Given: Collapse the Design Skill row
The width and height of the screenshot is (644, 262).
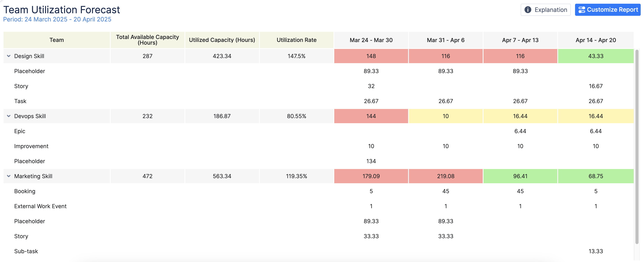Looking at the screenshot, I should pos(9,56).
